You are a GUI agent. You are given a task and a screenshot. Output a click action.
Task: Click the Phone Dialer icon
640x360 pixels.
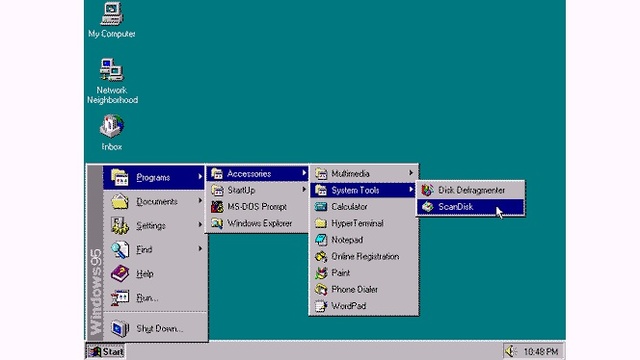pyautogui.click(x=321, y=289)
